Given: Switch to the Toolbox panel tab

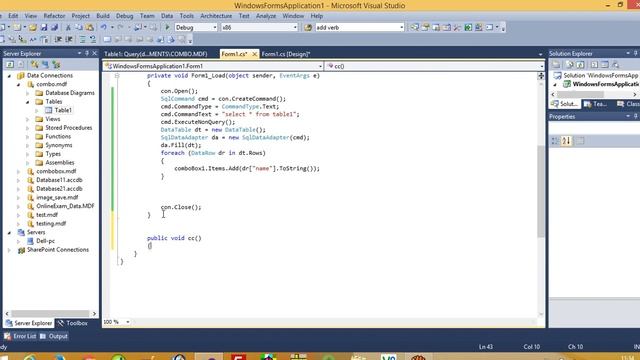Looking at the screenshot, I should (x=73, y=323).
